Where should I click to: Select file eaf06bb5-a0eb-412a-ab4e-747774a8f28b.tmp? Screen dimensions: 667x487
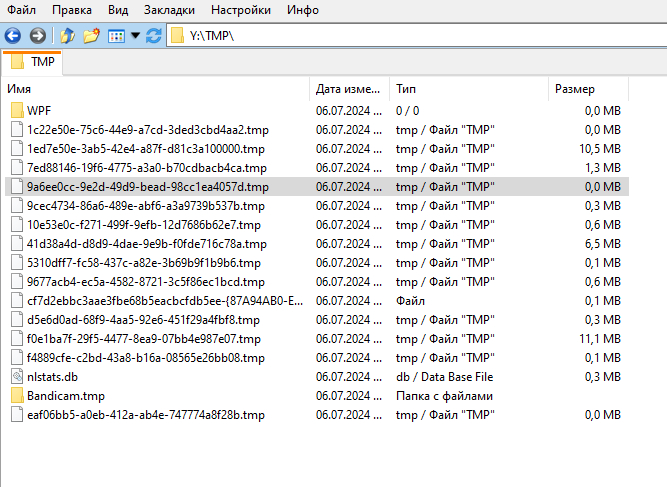pos(146,415)
